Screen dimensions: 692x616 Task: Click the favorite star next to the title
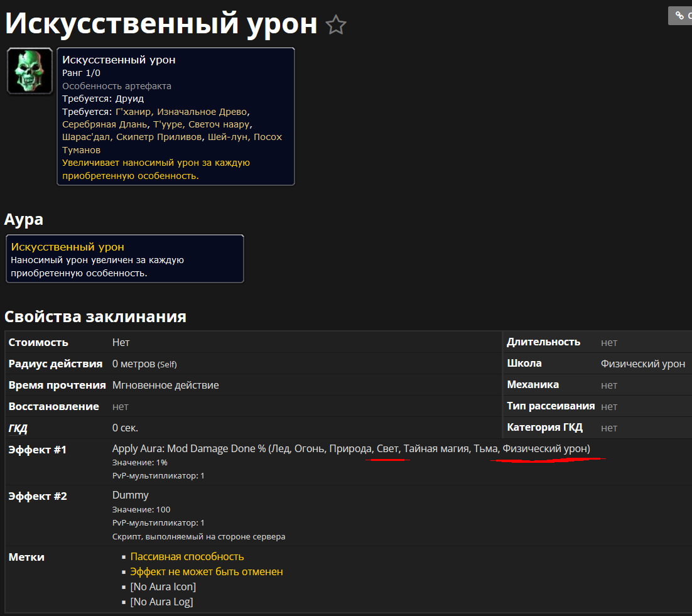(336, 25)
